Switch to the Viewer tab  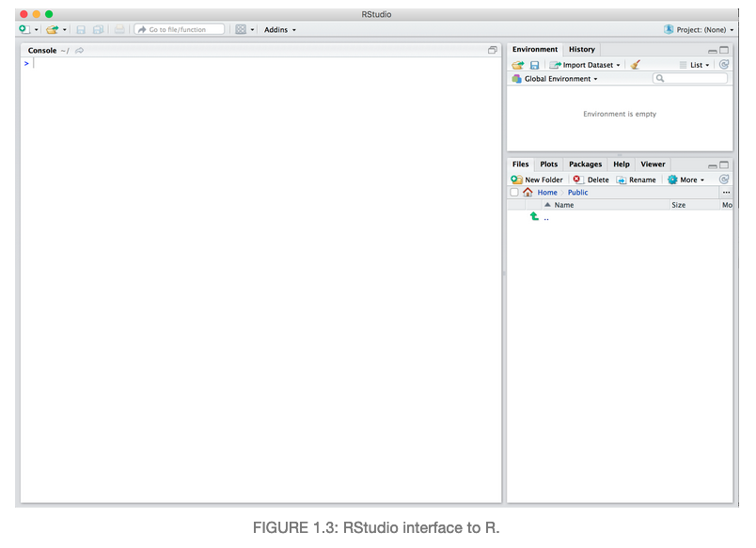[x=653, y=164]
